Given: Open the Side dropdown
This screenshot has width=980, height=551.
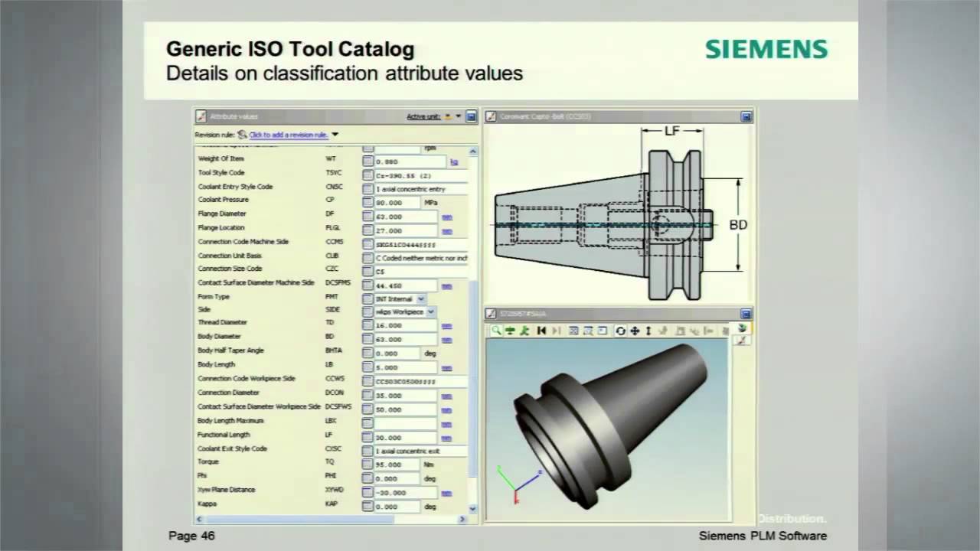Looking at the screenshot, I should click(431, 311).
